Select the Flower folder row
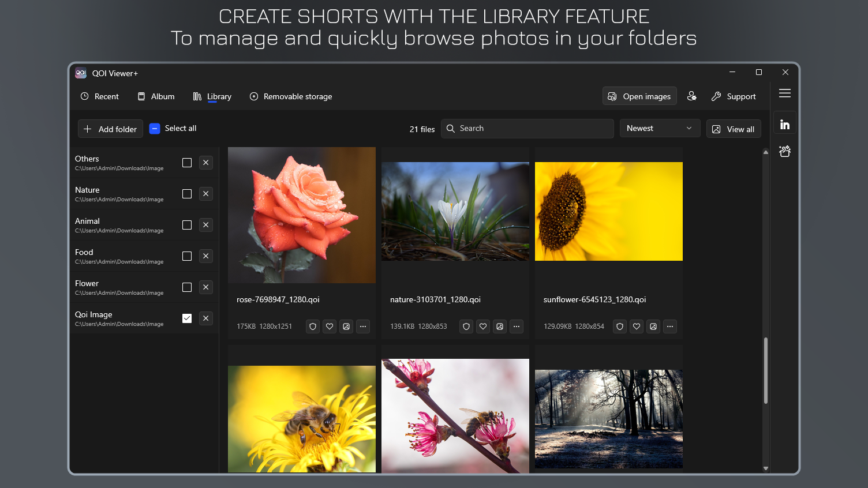 [144, 287]
